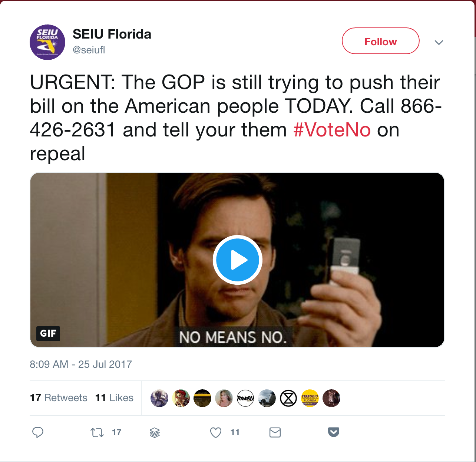Open the @seiufl handle link
The height and width of the screenshot is (462, 476).
89,50
